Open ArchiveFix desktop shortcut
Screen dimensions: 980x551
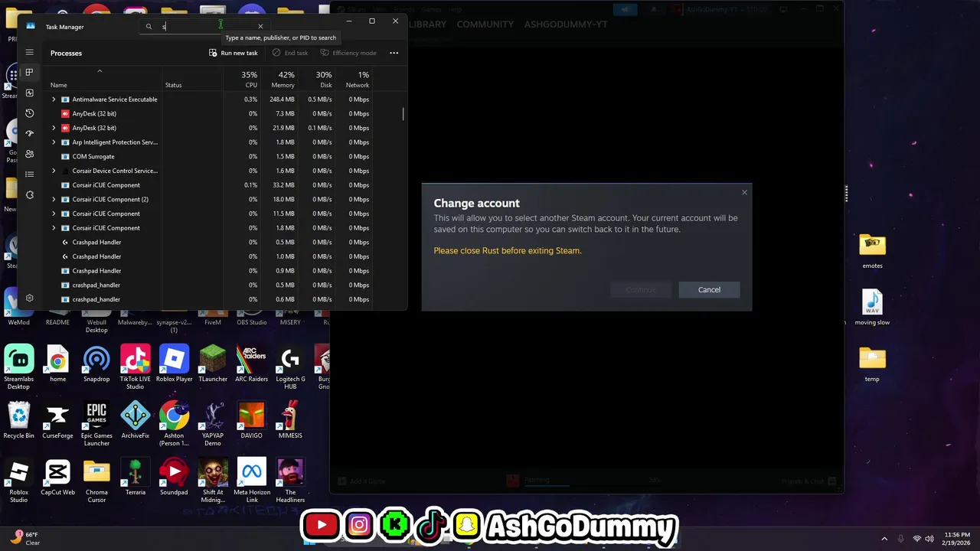pyautogui.click(x=136, y=420)
